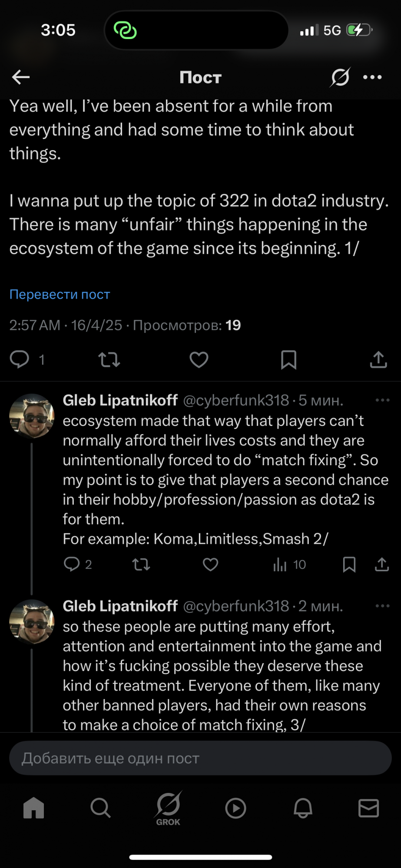Click 'Перевести пост' translate link

pos(60,294)
